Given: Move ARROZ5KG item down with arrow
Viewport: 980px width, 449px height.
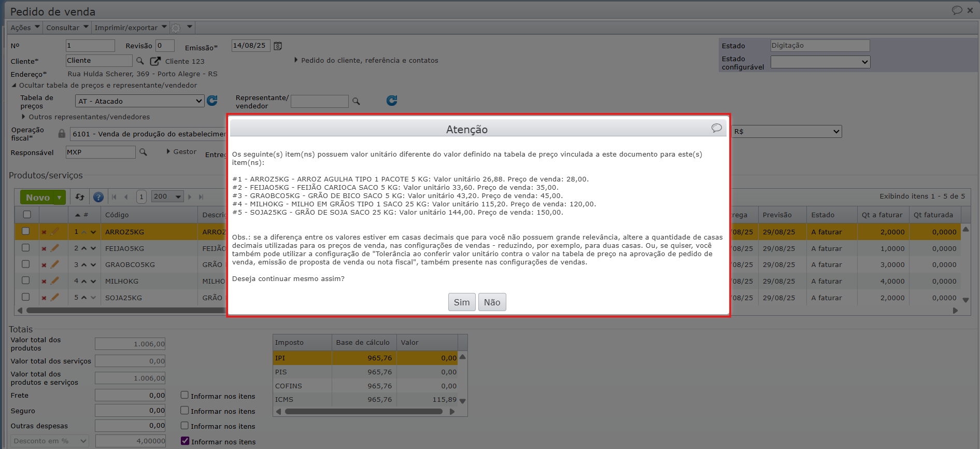Looking at the screenshot, I should pos(93,232).
